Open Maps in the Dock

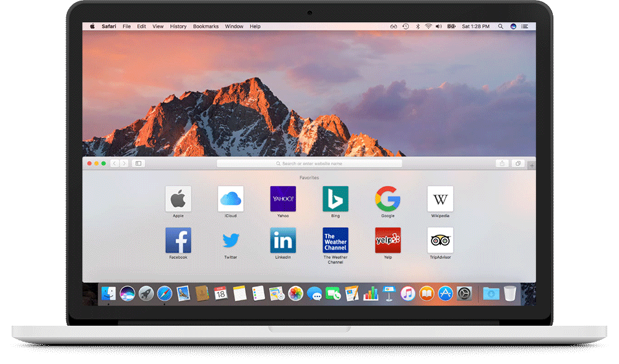point(277,293)
